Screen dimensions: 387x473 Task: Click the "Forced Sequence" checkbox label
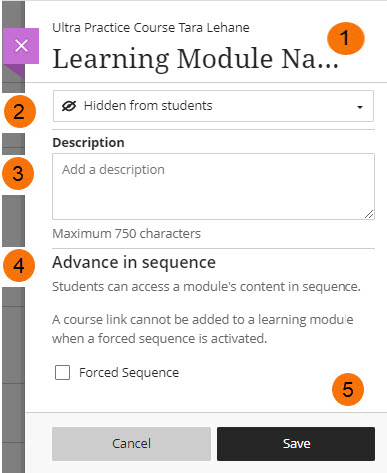point(129,372)
